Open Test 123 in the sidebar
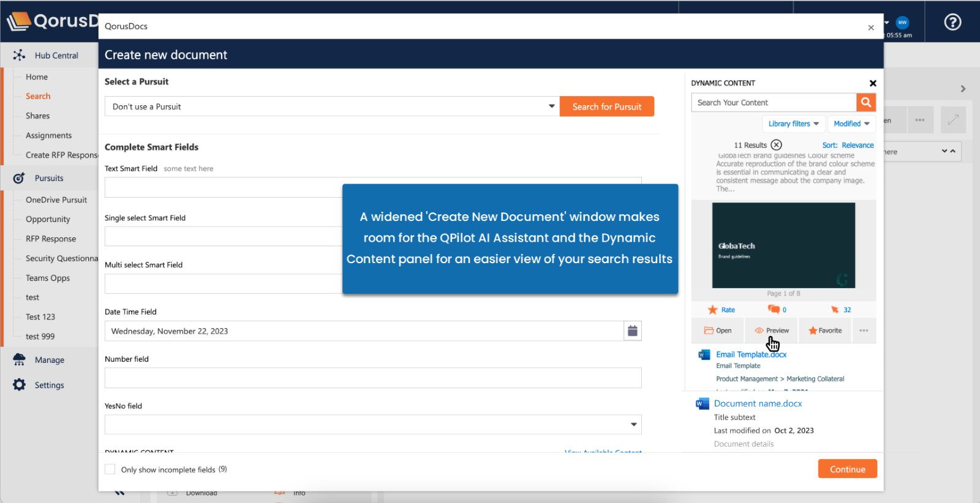Screen dimensions: 980x503 click(x=40, y=317)
